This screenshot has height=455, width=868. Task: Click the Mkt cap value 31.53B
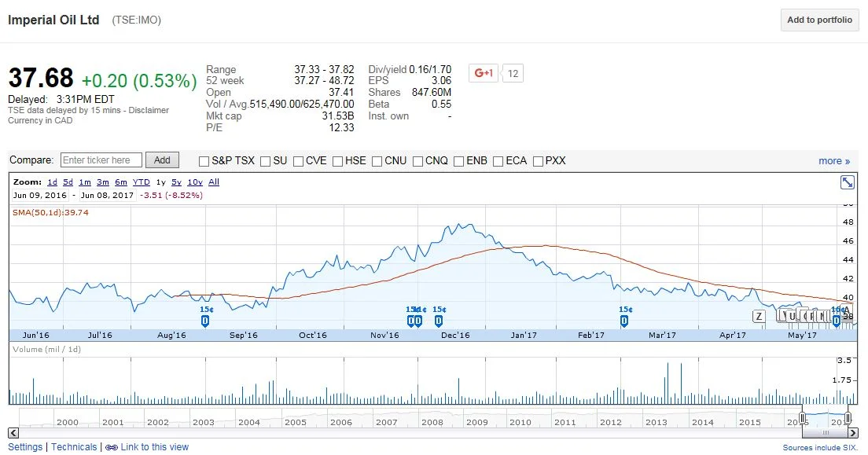click(337, 116)
